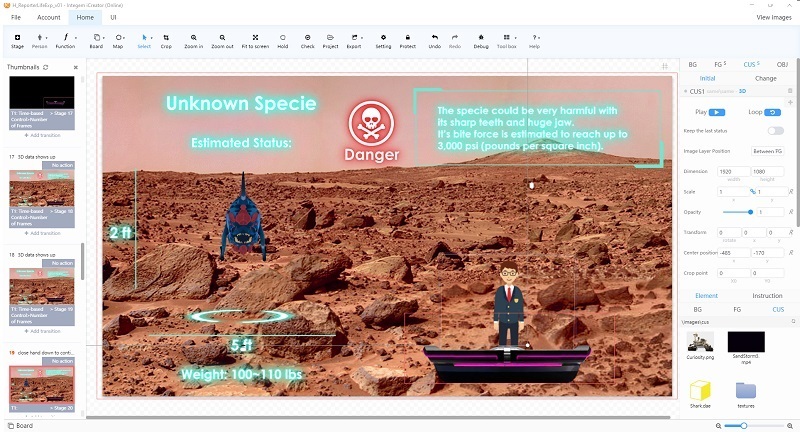Open the Account menu

[x=49, y=17]
